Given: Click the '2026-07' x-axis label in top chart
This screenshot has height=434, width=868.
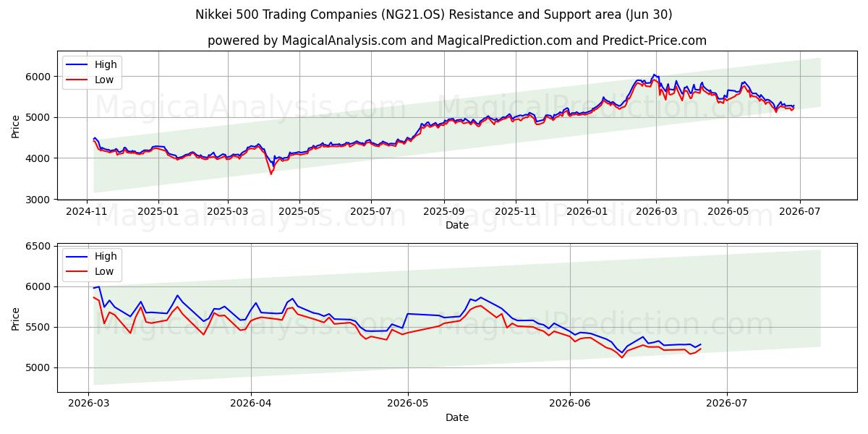Looking at the screenshot, I should pos(799,213).
